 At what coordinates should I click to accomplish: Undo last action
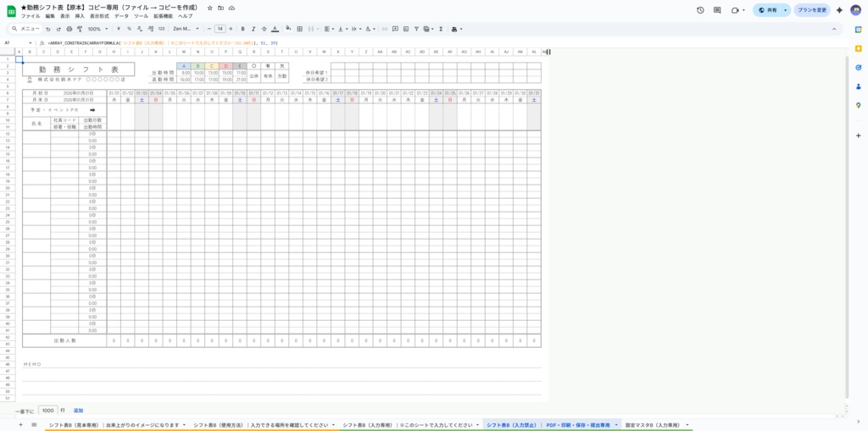(48, 29)
